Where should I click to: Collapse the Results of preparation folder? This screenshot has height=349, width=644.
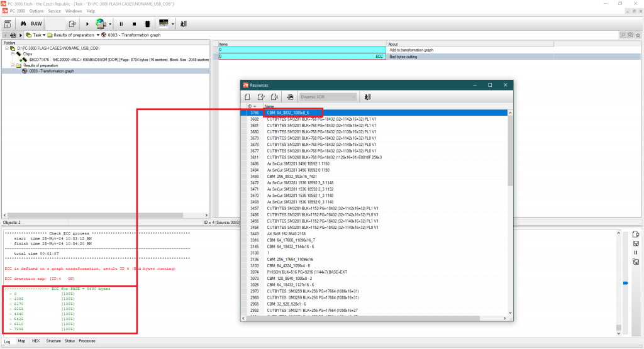pos(13,65)
